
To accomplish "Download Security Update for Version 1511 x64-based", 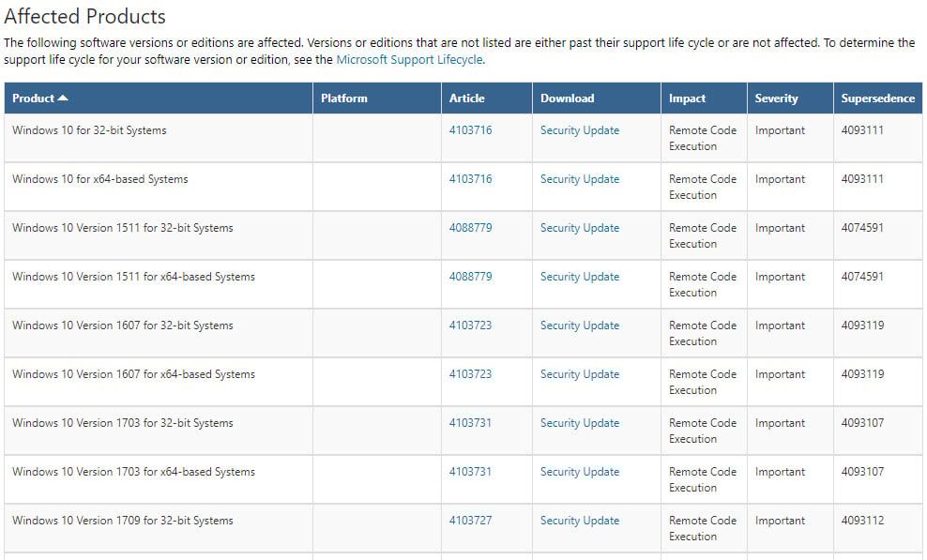I will click(580, 276).
